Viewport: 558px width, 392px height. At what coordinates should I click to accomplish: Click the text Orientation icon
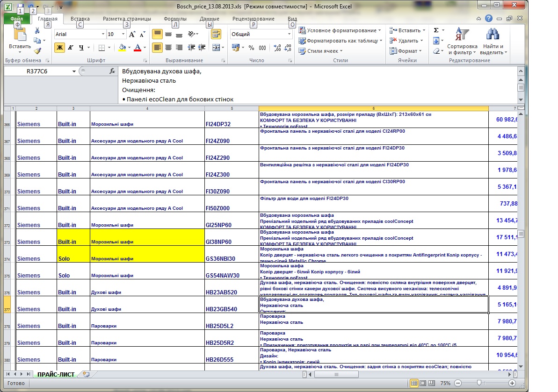coord(193,34)
